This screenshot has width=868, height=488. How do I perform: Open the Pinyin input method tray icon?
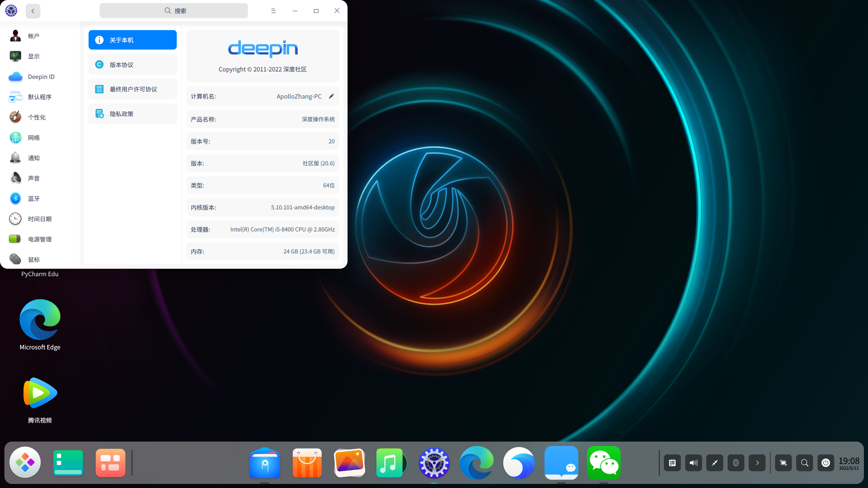click(x=672, y=462)
